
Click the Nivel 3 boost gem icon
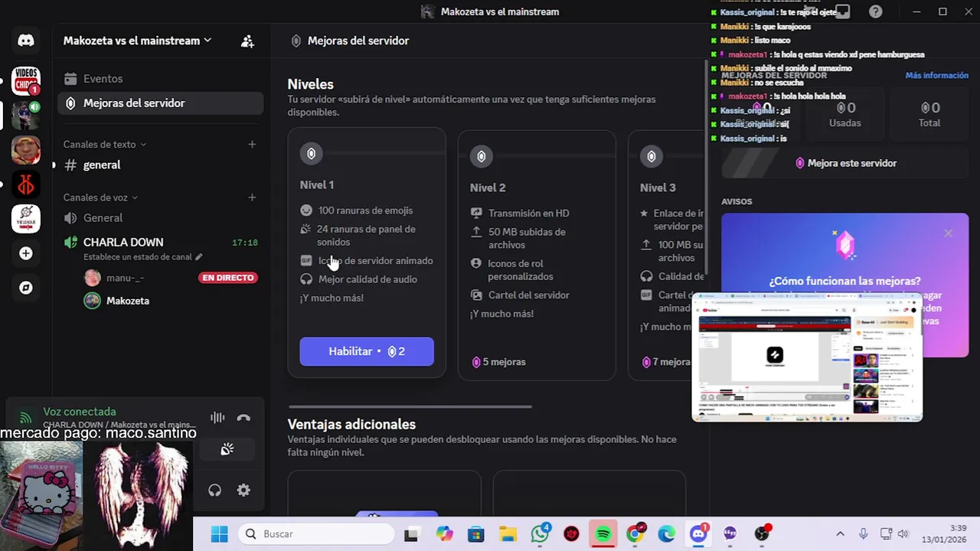click(651, 157)
